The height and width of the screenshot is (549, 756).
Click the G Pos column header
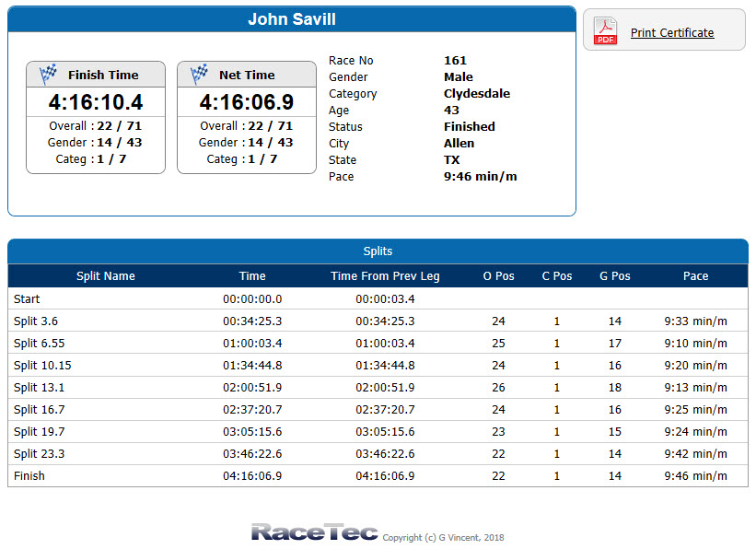pyautogui.click(x=614, y=276)
